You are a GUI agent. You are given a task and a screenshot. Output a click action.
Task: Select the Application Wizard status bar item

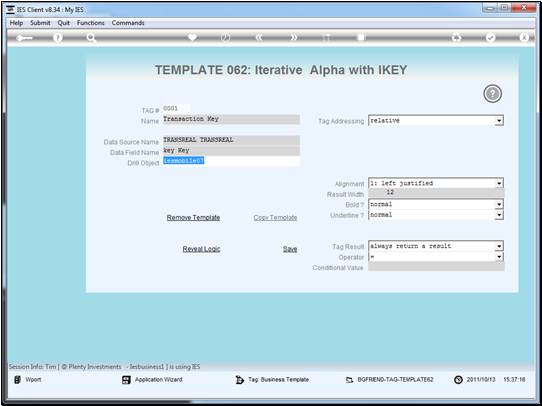[x=152, y=380]
